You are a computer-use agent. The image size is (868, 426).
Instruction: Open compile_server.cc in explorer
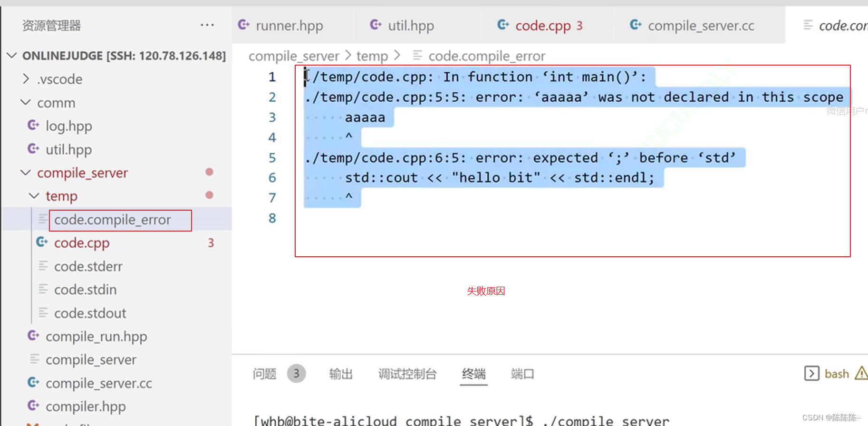(99, 383)
